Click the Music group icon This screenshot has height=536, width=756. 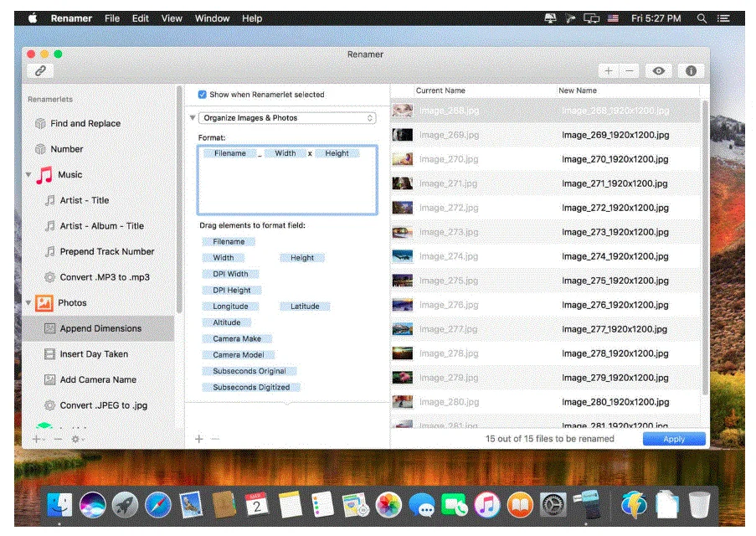pyautogui.click(x=44, y=175)
